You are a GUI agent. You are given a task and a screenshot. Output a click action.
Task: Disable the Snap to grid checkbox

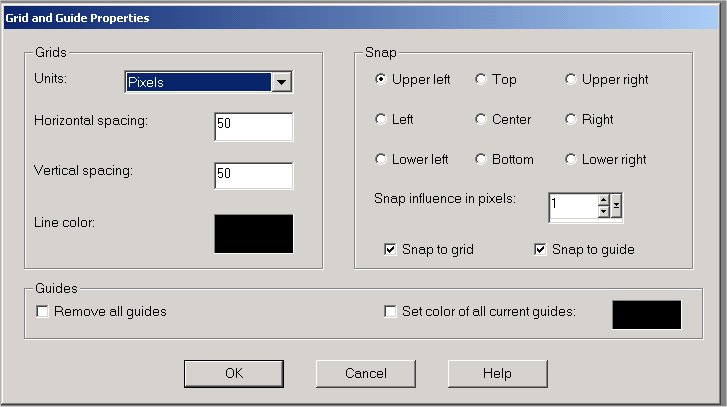(391, 249)
